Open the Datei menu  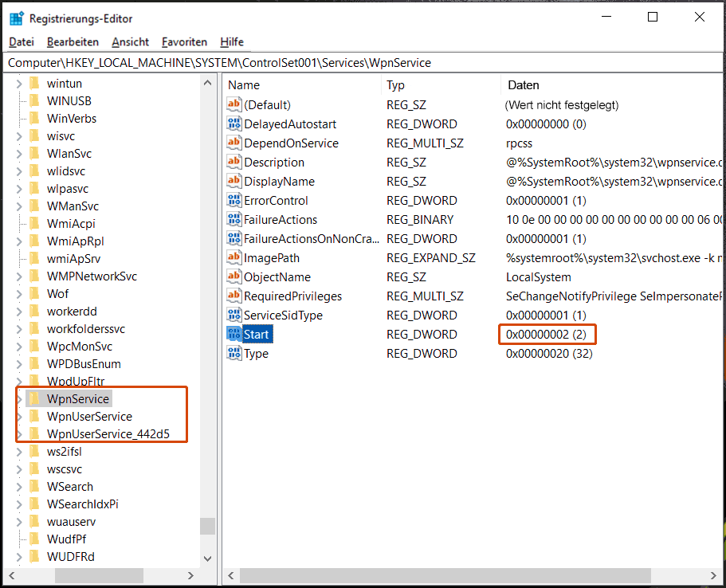(22, 41)
